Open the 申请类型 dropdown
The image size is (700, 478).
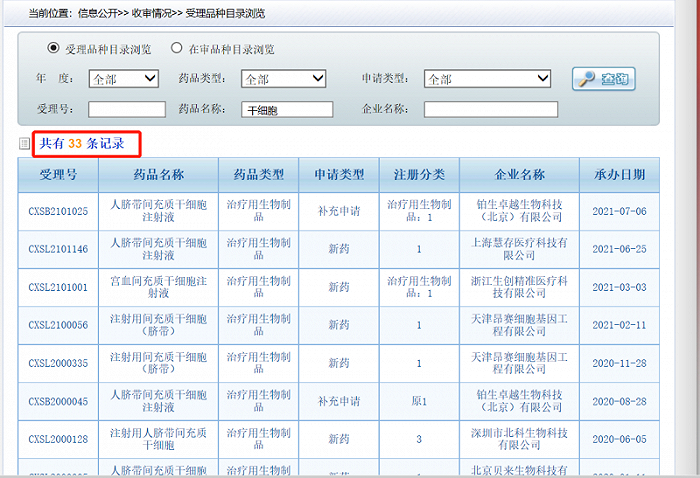tap(488, 79)
